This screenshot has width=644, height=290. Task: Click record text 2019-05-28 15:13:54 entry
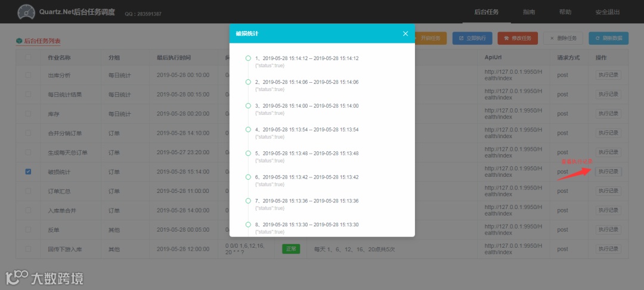point(307,130)
